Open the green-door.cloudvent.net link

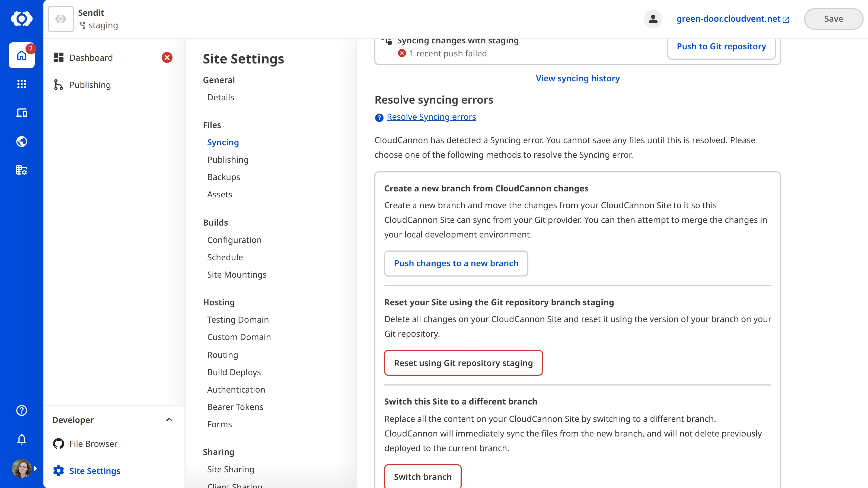tap(728, 19)
